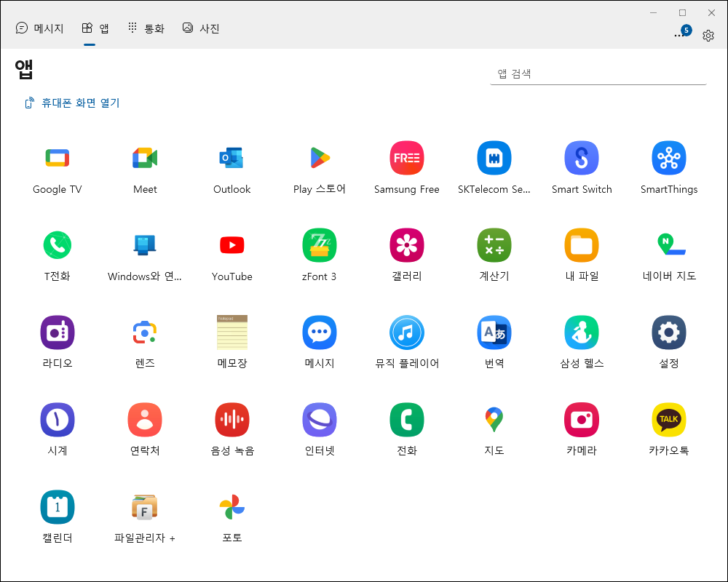
Task: Open the 포토 photos app
Action: 232,507
